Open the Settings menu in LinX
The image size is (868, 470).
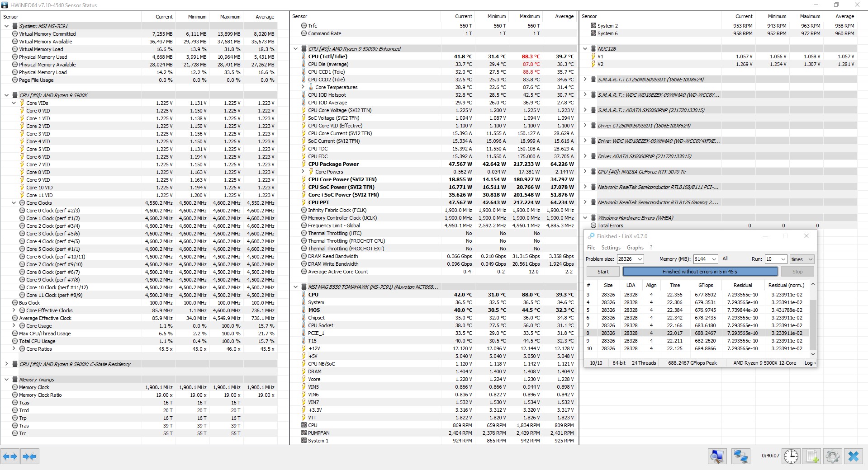[x=611, y=248]
